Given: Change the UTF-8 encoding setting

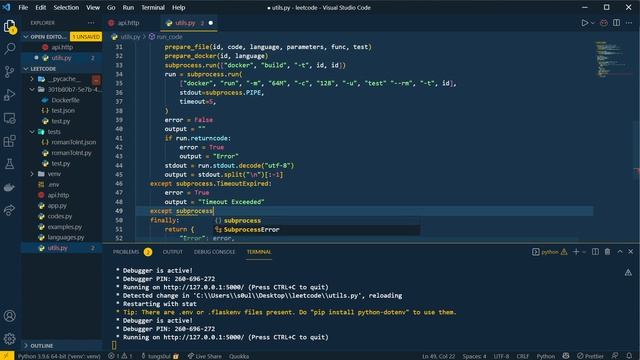Looking at the screenshot, I should (501, 356).
